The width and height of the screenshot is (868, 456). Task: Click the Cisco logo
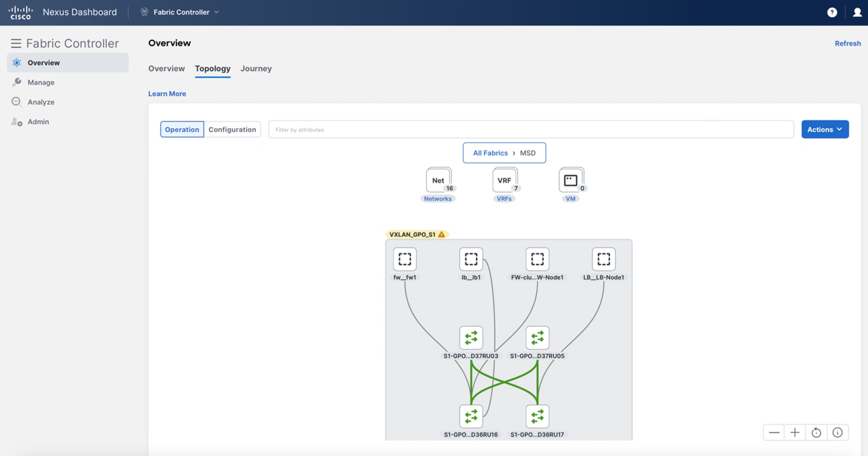click(21, 12)
